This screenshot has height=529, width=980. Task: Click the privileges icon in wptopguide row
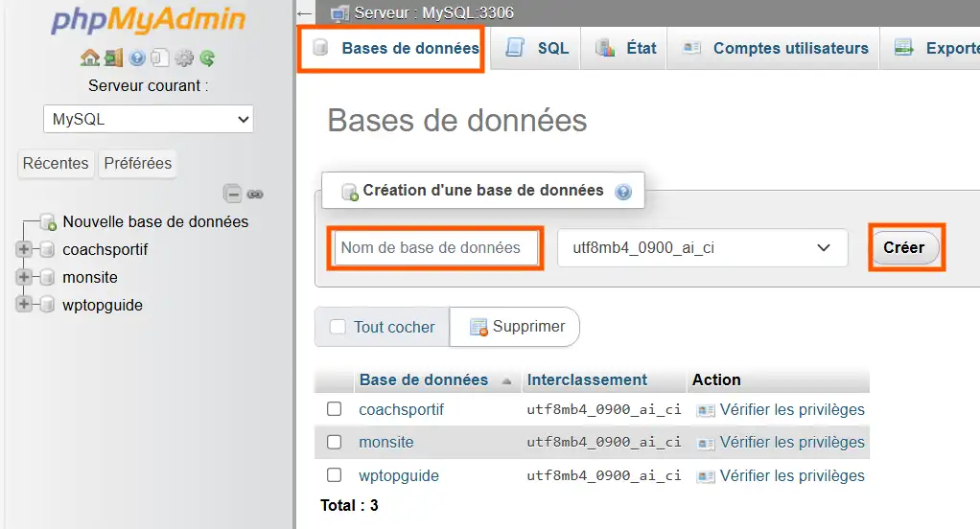[x=706, y=476]
